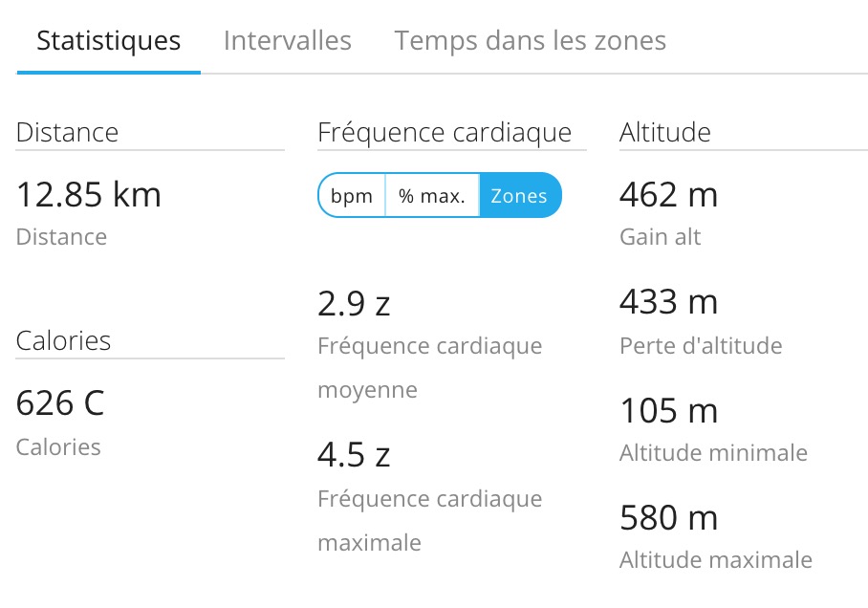Click the Perte d'altitude label

click(701, 345)
